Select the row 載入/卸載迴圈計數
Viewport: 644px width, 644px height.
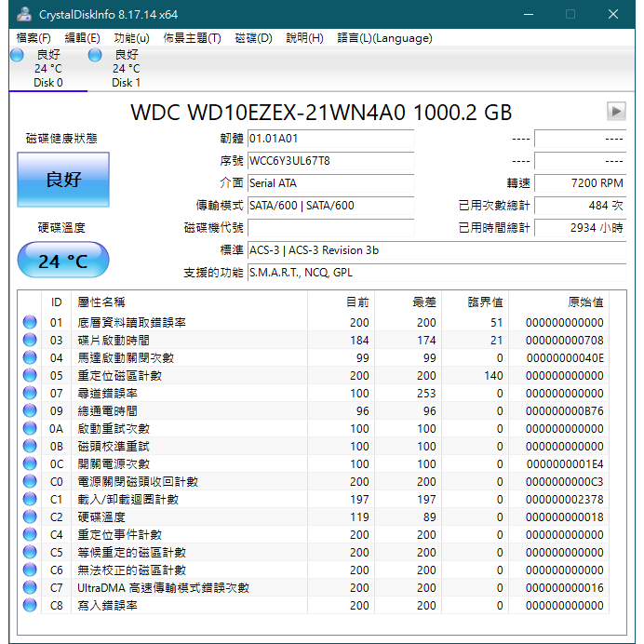tap(315, 499)
